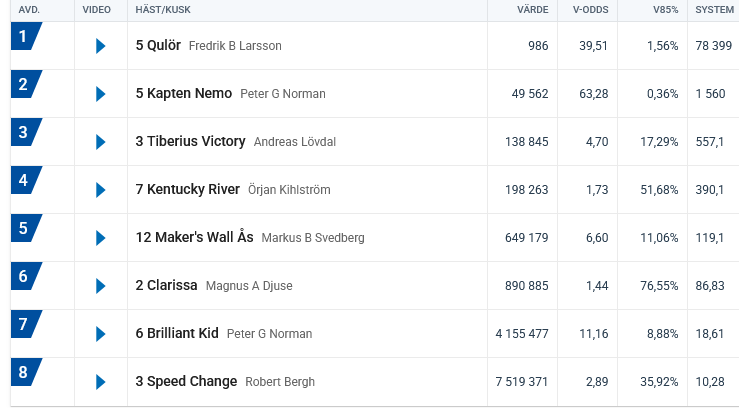This screenshot has width=739, height=408.
Task: Play video for race 1 Qulör
Action: (100, 46)
